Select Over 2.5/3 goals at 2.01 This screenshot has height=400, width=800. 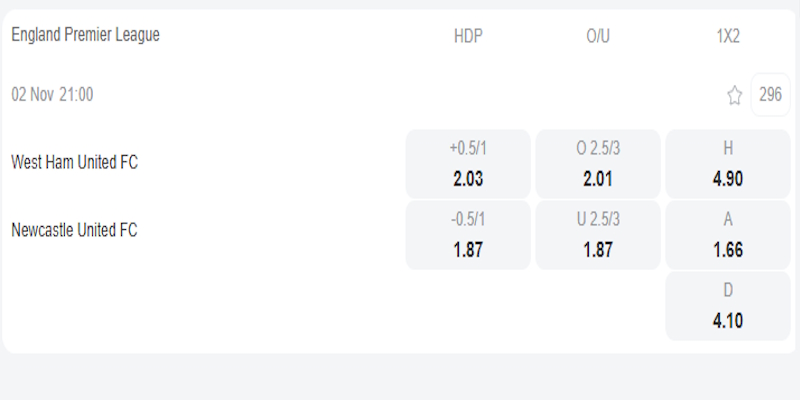pyautogui.click(x=598, y=164)
